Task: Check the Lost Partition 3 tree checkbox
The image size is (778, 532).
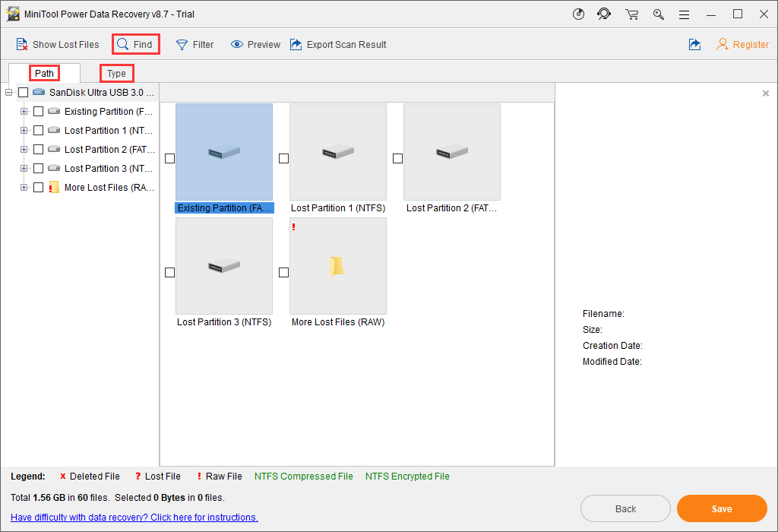Action: 38,168
